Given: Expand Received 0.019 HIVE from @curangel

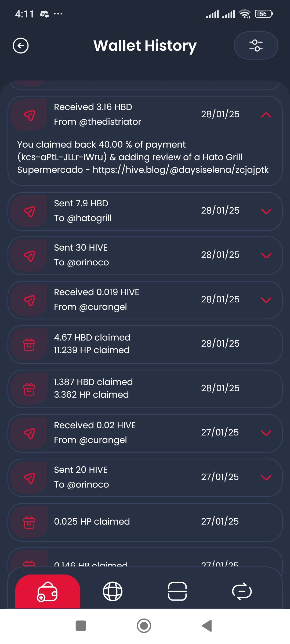Looking at the screenshot, I should (266, 300).
